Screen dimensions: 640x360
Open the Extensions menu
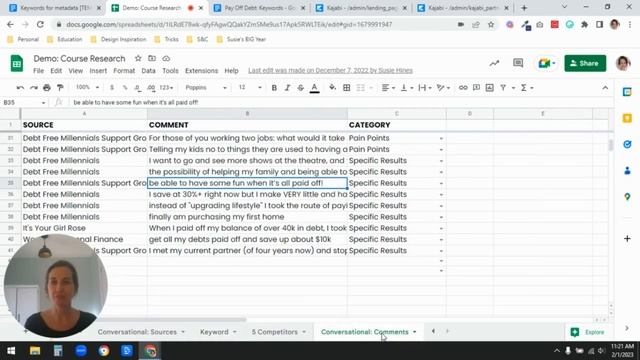pos(201,71)
